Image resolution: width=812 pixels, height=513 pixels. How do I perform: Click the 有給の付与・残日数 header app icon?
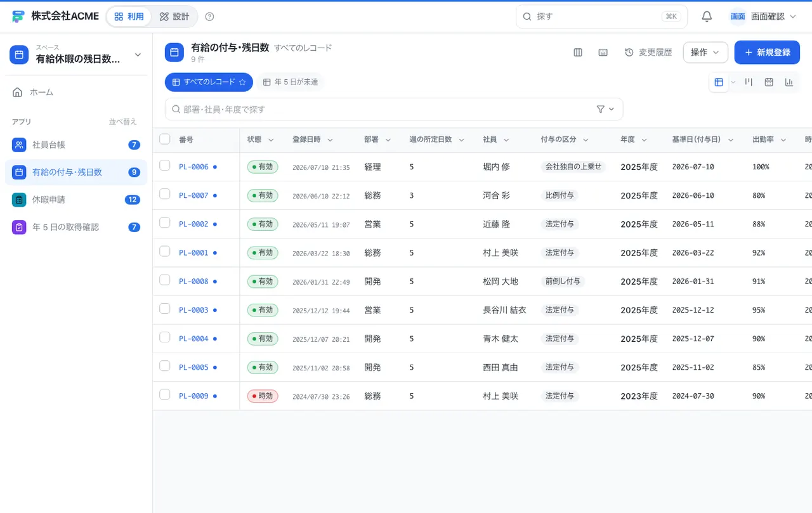point(174,53)
